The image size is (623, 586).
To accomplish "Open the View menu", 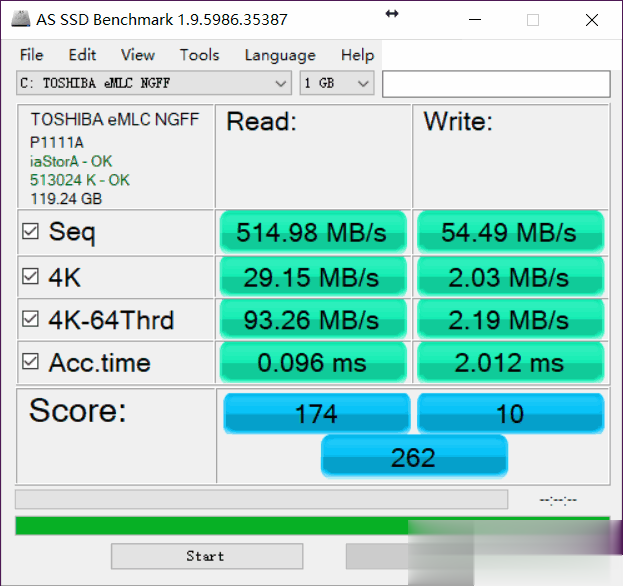I will coord(138,55).
